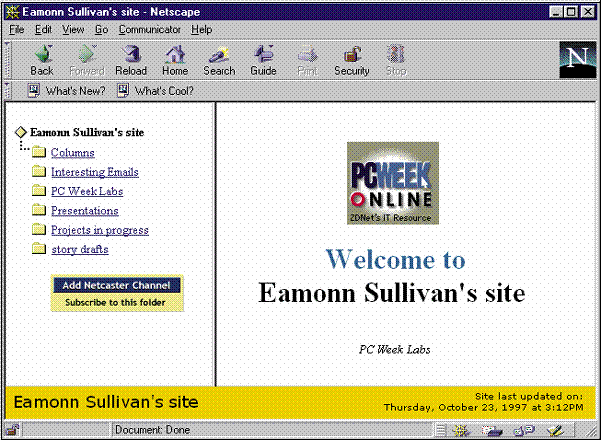Open the View menu
Image resolution: width=601 pixels, height=440 pixels.
(73, 30)
